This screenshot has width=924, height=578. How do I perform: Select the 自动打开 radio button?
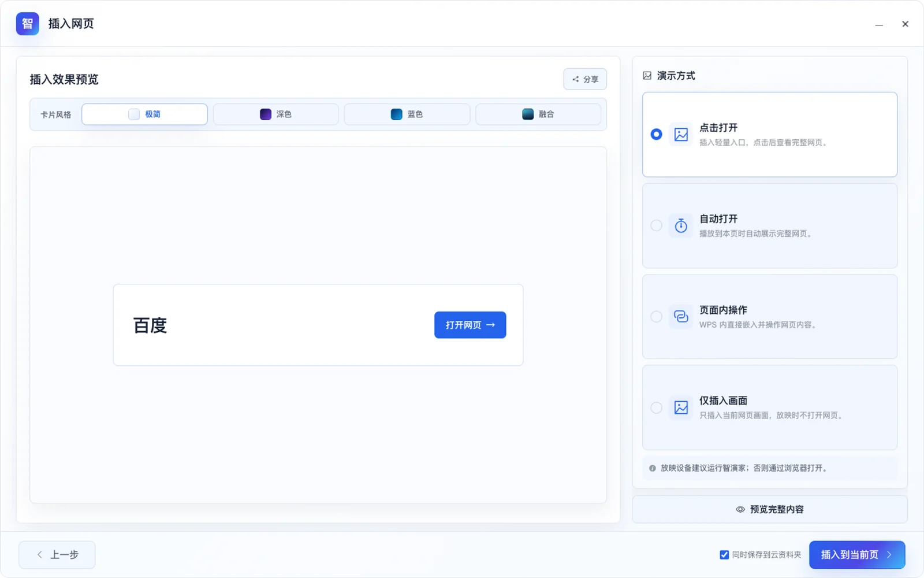click(656, 225)
